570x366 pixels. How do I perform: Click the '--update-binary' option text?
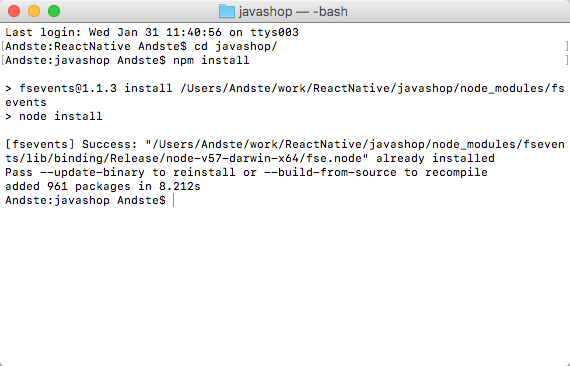pos(92,172)
